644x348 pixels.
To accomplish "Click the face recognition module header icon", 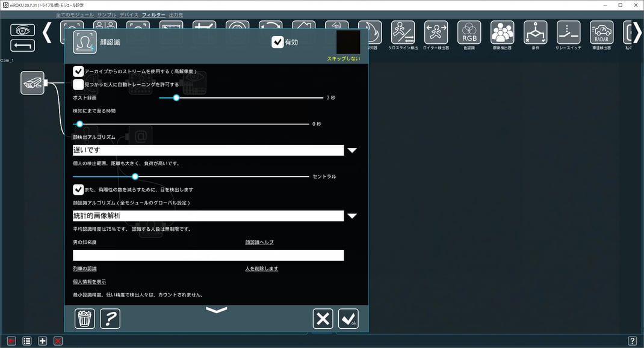I will [x=85, y=42].
